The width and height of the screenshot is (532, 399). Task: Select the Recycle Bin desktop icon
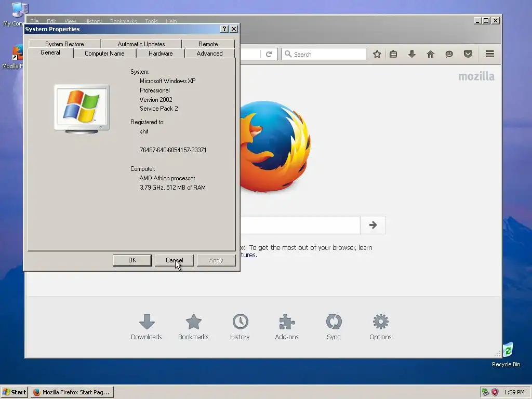click(506, 354)
